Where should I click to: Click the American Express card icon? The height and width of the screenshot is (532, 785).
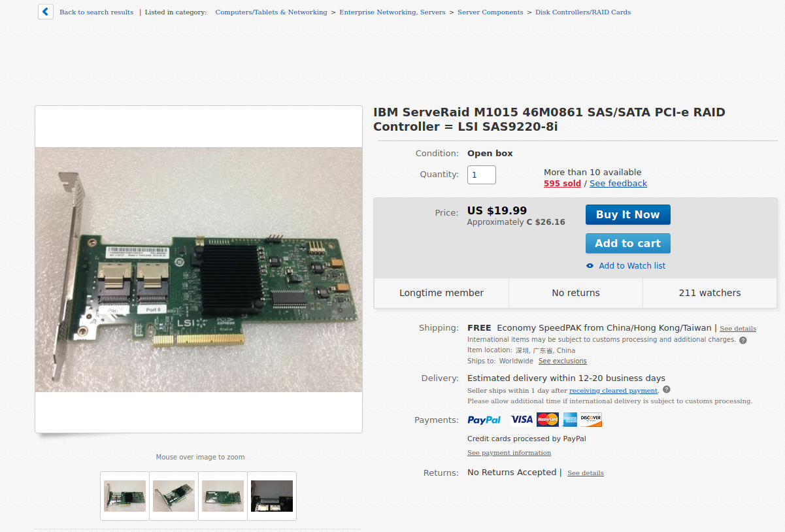click(570, 420)
